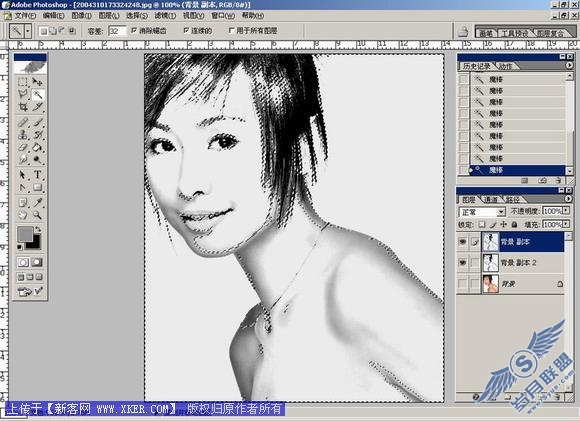Open fill (填充) slider arrow
Viewport: 580px width, 421px height.
[x=566, y=224]
